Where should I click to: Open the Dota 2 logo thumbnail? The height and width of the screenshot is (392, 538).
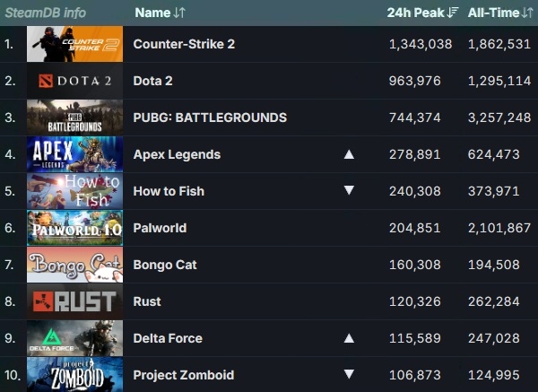[x=74, y=81]
